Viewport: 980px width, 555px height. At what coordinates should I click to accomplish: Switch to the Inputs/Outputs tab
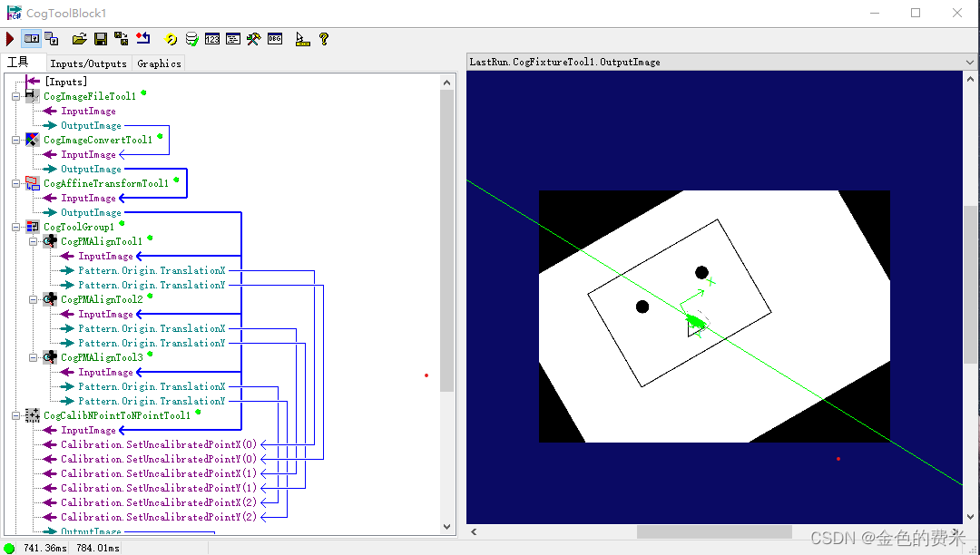88,63
